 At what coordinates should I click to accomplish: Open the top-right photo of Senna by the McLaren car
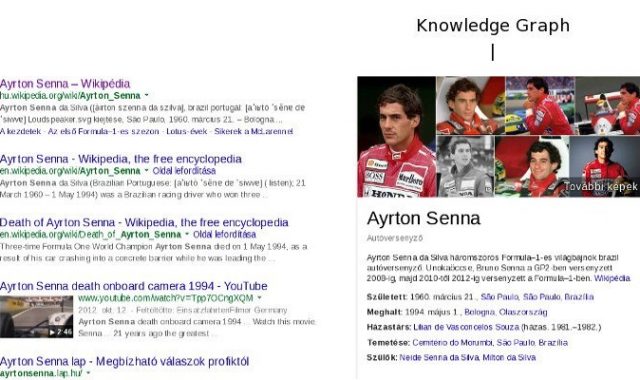pos(608,106)
